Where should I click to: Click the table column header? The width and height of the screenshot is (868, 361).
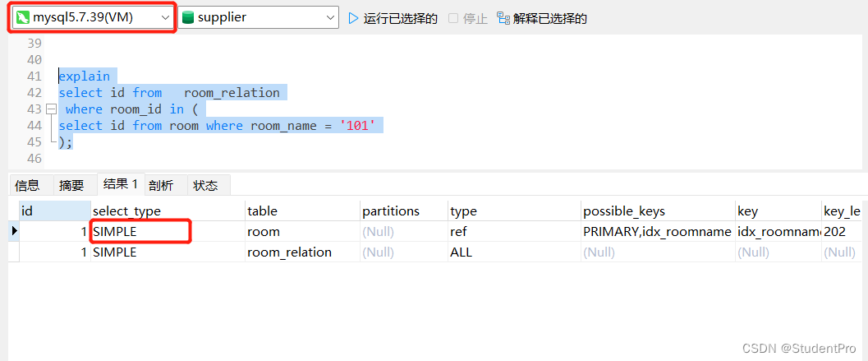[x=302, y=211]
